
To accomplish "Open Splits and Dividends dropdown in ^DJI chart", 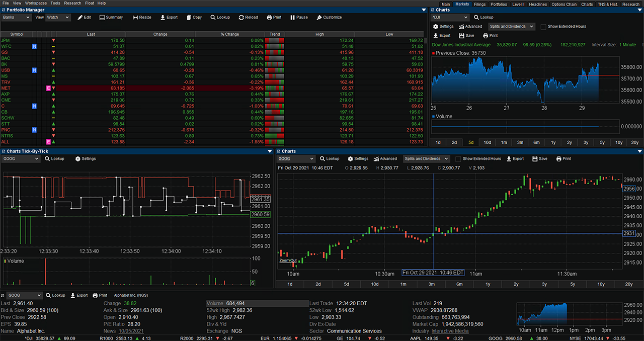I will pos(511,26).
